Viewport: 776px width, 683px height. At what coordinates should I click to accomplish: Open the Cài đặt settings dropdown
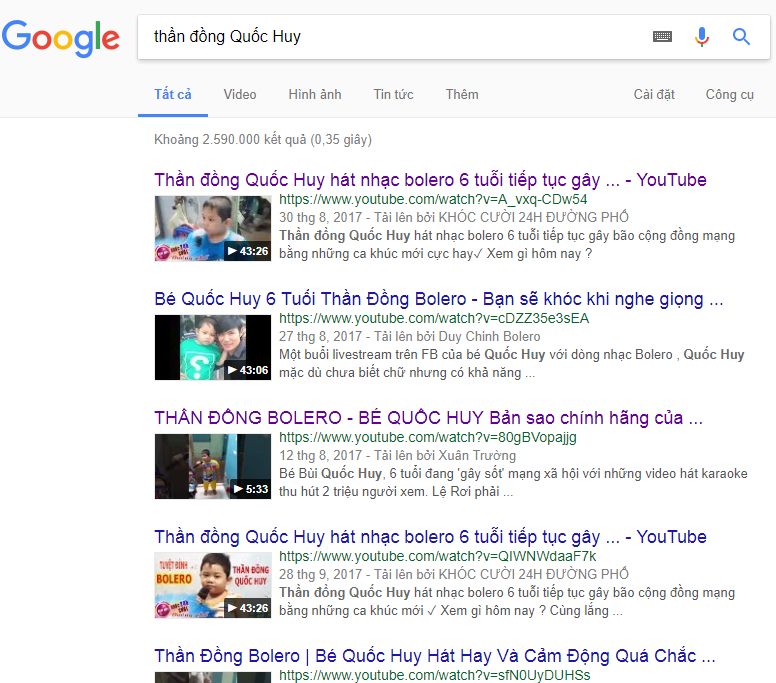pyautogui.click(x=654, y=94)
